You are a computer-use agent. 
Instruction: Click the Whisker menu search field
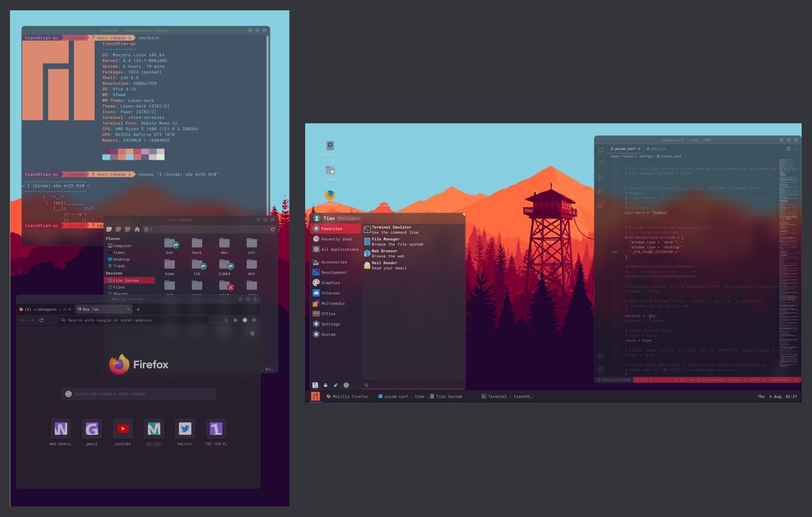tap(413, 384)
